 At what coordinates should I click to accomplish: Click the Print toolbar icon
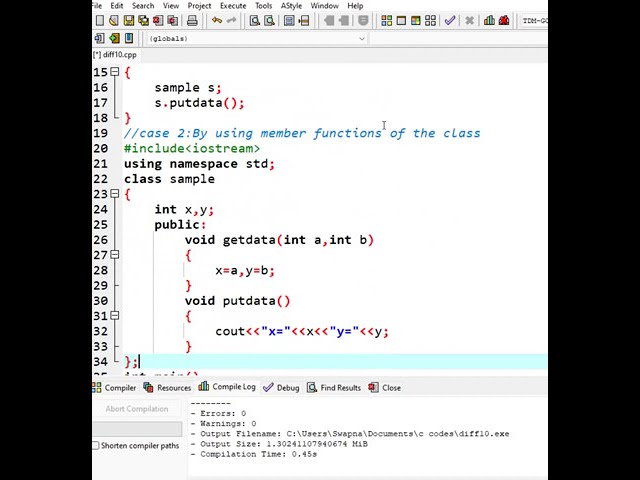click(x=192, y=20)
